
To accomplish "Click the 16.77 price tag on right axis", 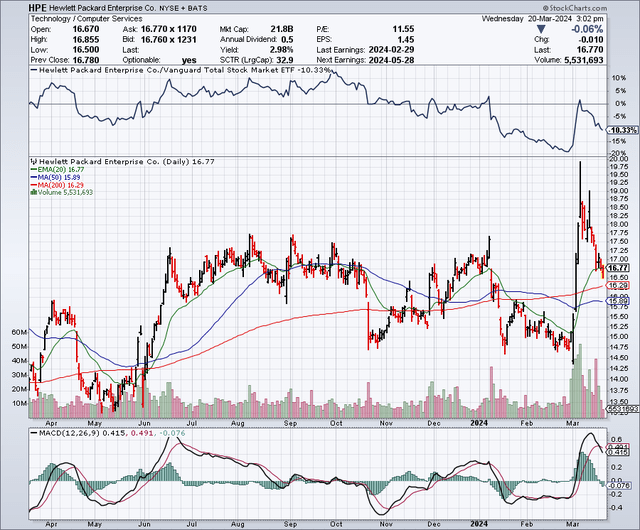I will pos(618,268).
